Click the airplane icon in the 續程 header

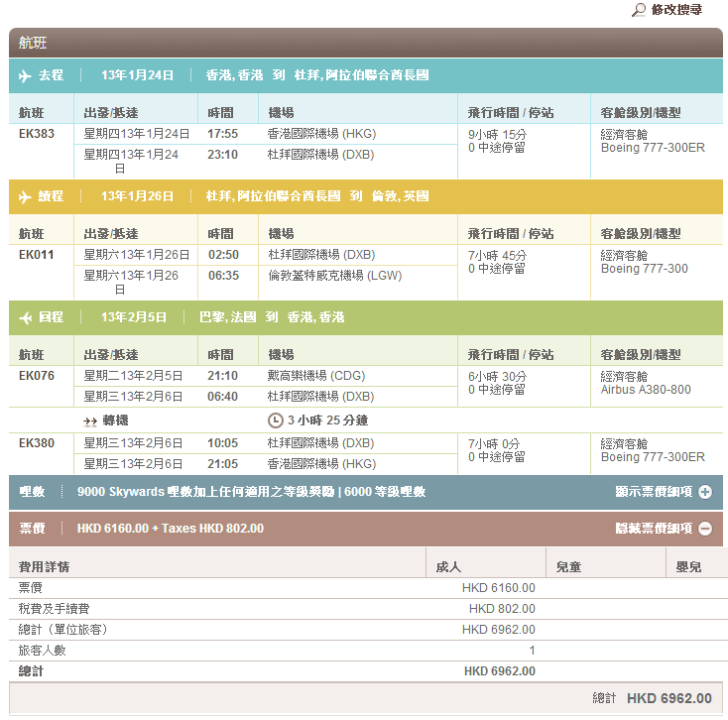tap(25, 196)
